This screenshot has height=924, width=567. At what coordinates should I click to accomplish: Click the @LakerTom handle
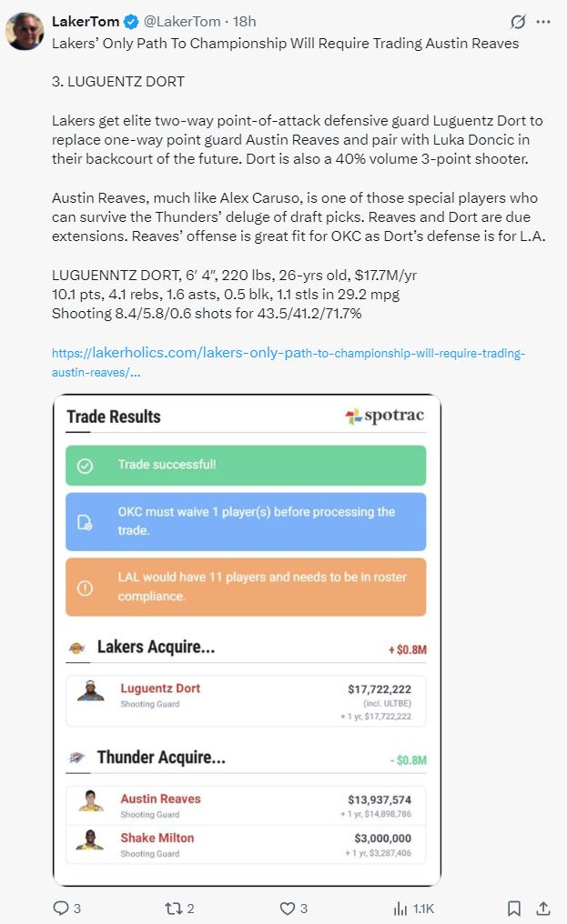click(x=182, y=21)
